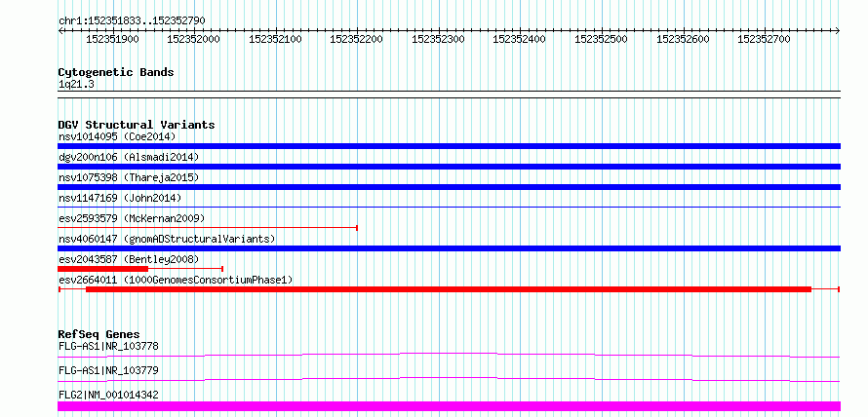Open variant label esv2664011 (1000GenomesConsortiumPhase1)
The height and width of the screenshot is (417, 868).
[x=175, y=280]
